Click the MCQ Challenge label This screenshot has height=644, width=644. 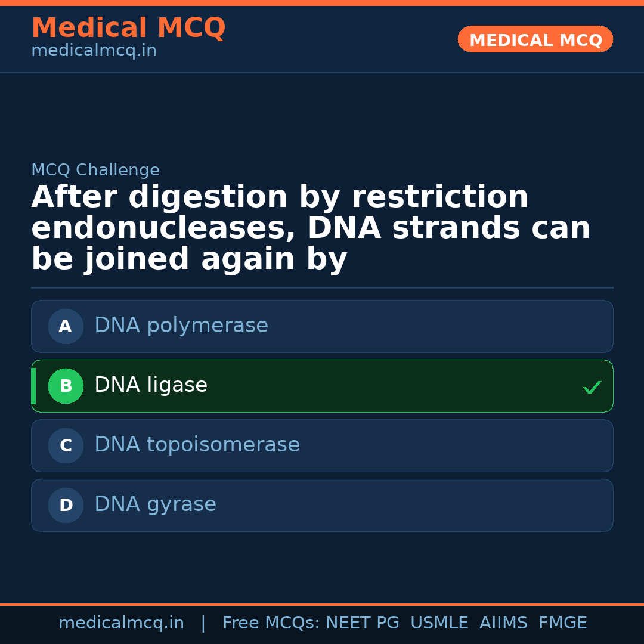coord(95,170)
